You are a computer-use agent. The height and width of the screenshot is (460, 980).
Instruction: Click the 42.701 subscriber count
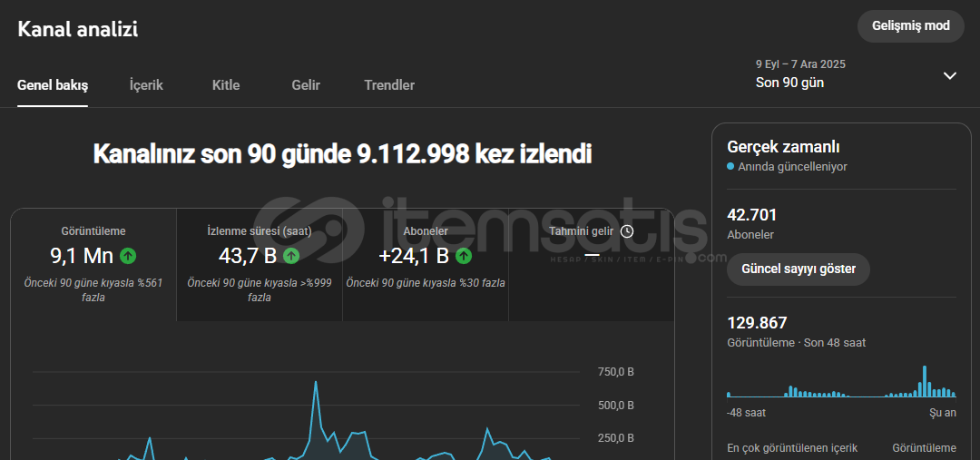752,215
